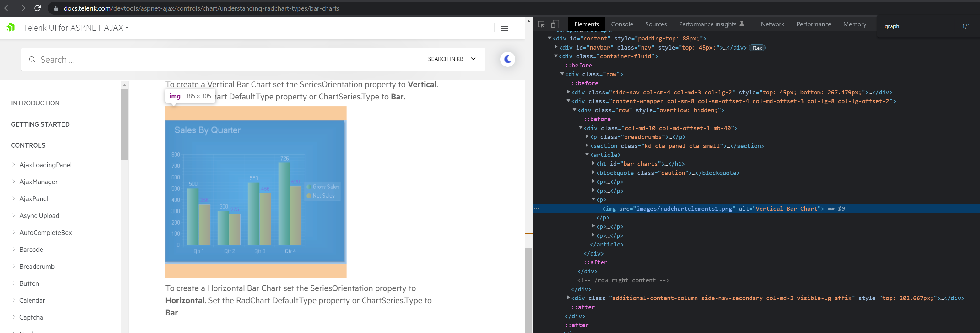Expand the h1 id="bar-charts" node
980x333 pixels.
pyautogui.click(x=593, y=163)
